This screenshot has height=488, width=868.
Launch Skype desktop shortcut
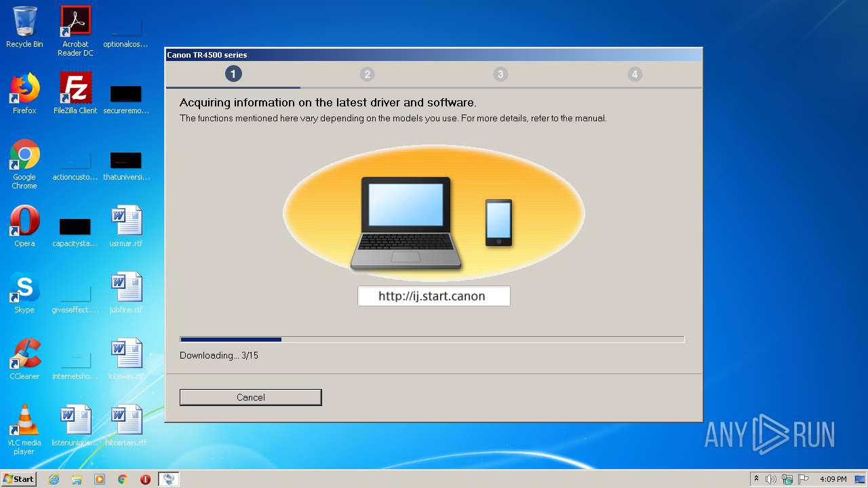[24, 293]
